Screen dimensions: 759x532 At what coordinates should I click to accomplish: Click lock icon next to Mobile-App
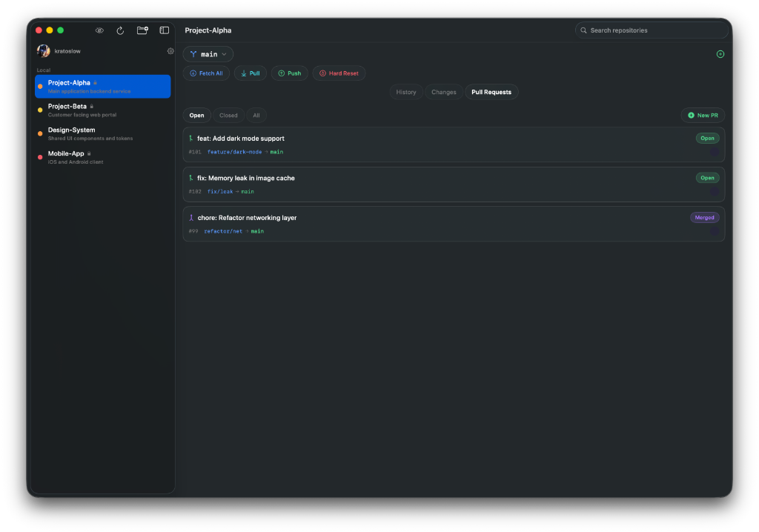tap(89, 153)
